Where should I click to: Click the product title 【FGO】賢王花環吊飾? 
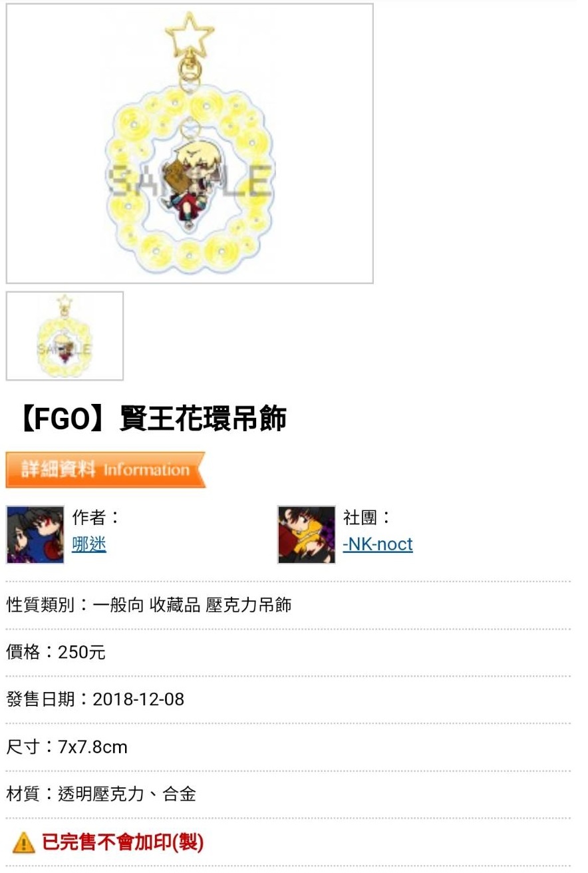pyautogui.click(x=146, y=419)
